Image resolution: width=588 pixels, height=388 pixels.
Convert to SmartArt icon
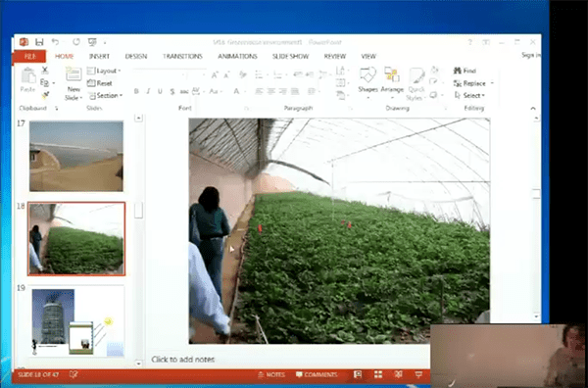click(342, 95)
